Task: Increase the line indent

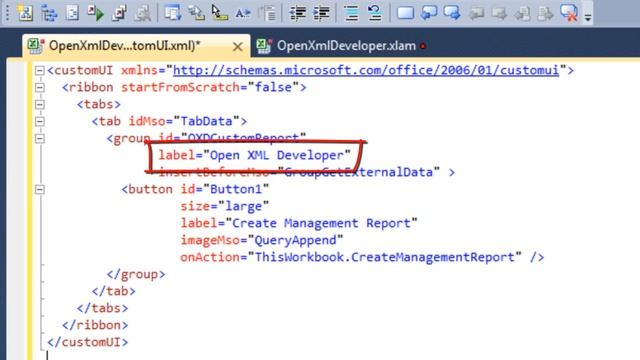Action: 321,13
